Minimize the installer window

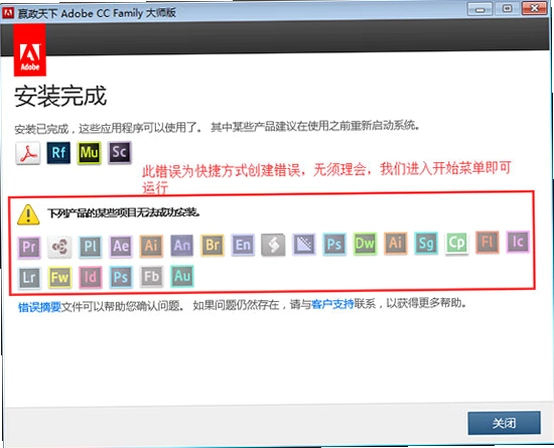point(480,9)
